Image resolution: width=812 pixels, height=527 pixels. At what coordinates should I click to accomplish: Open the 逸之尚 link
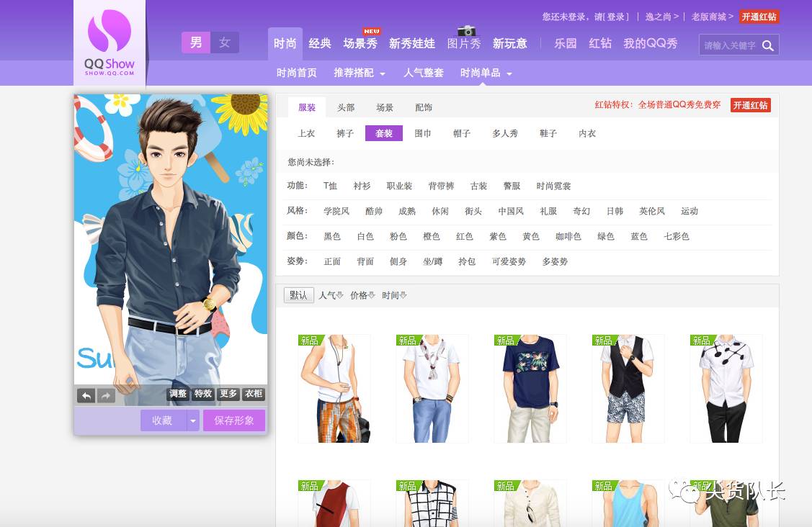click(662, 17)
